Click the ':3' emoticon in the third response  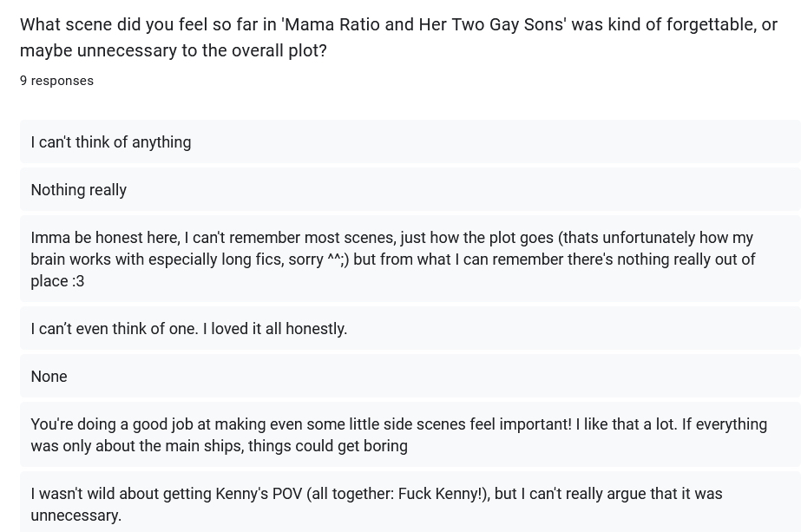click(78, 281)
